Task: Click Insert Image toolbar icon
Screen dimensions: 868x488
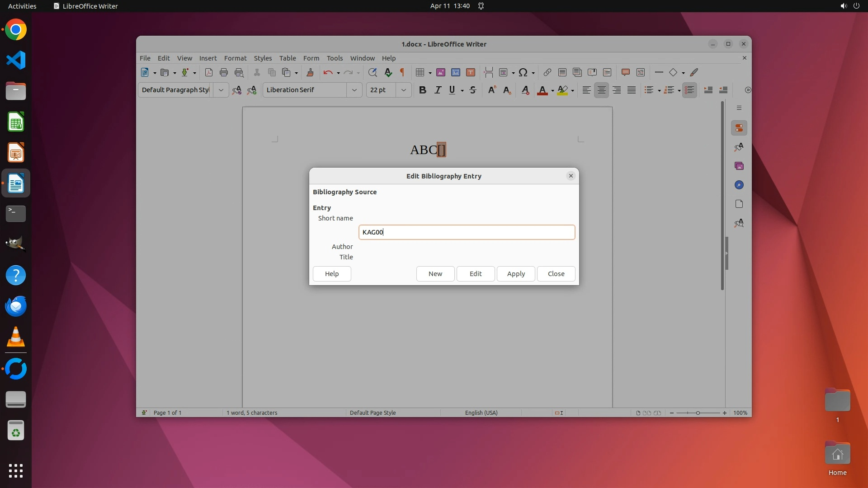Action: pyautogui.click(x=441, y=72)
